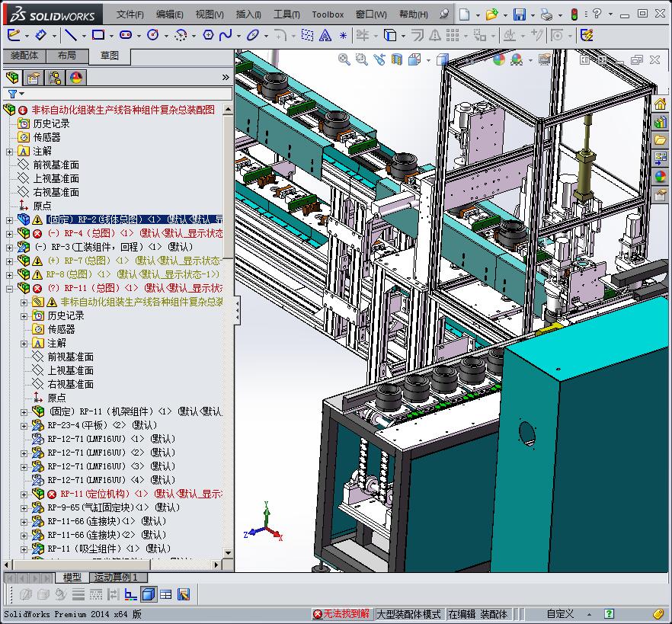Viewport: 672px width, 624px height.
Task: Click the Zoom to Fit icon
Action: (x=344, y=59)
